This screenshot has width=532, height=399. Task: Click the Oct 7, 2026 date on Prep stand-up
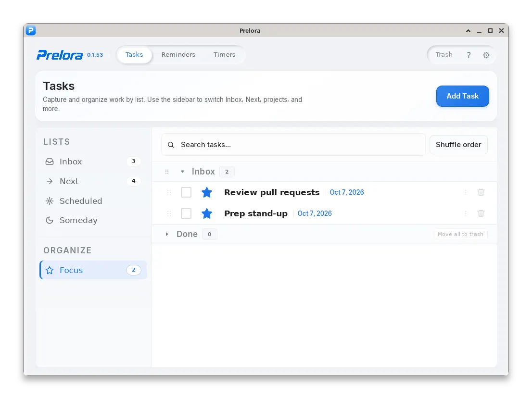[x=315, y=213]
